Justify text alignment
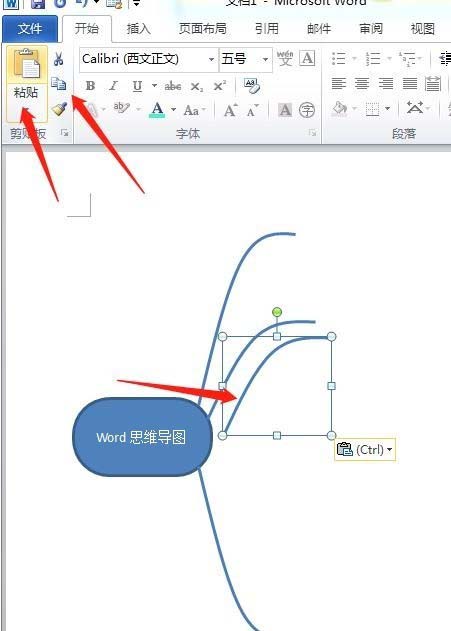The width and height of the screenshot is (451, 631). tap(410, 84)
